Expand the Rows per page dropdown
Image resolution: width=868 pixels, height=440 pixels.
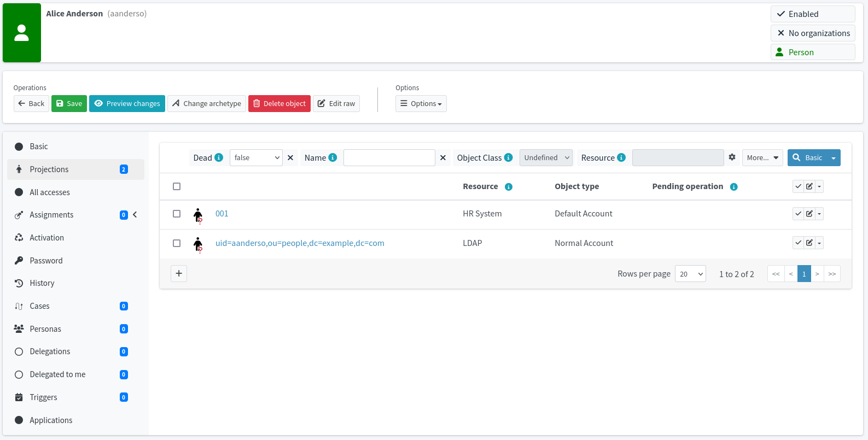tap(690, 274)
